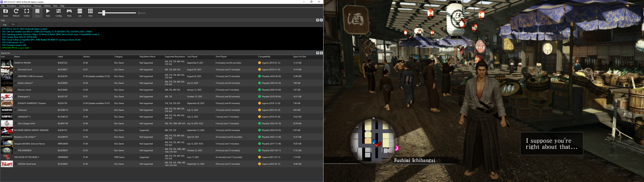The height and width of the screenshot is (182, 644).
Task: Open the Pads gamepad icon
Action: tap(69, 13)
